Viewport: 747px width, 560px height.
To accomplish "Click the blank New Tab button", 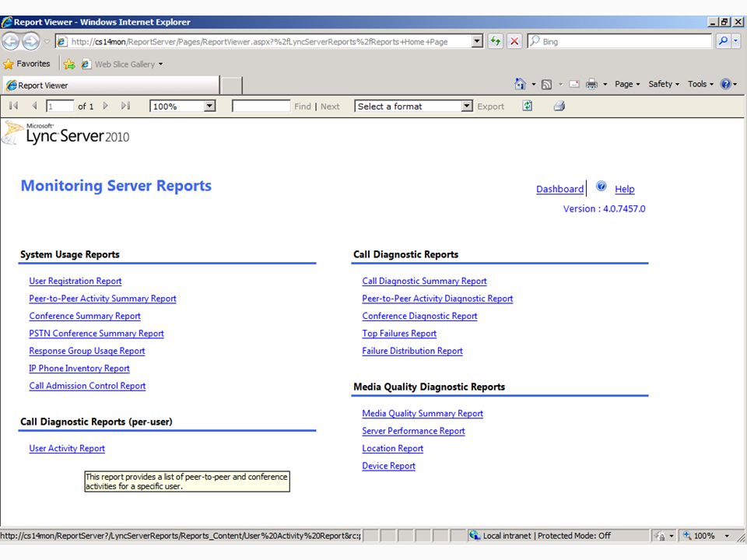I will pos(232,86).
